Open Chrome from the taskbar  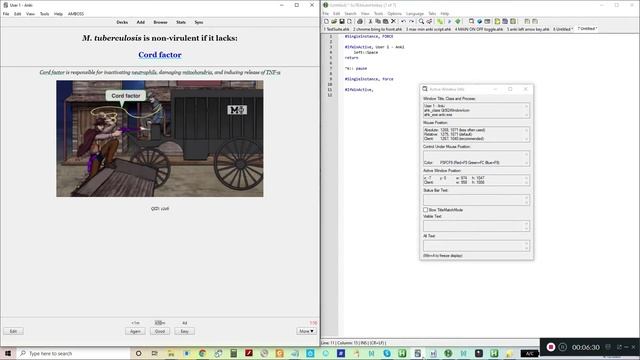[x=202, y=353]
